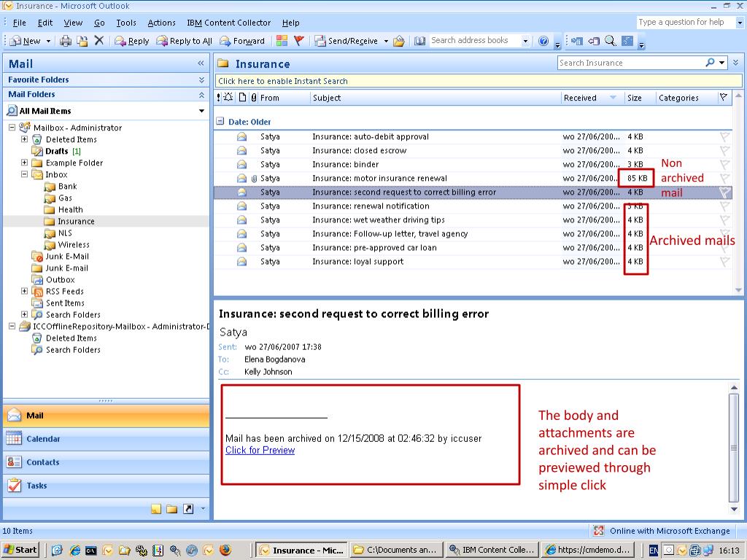Click the blue Help question mark icon
This screenshot has width=747, height=560.
pyautogui.click(x=543, y=41)
